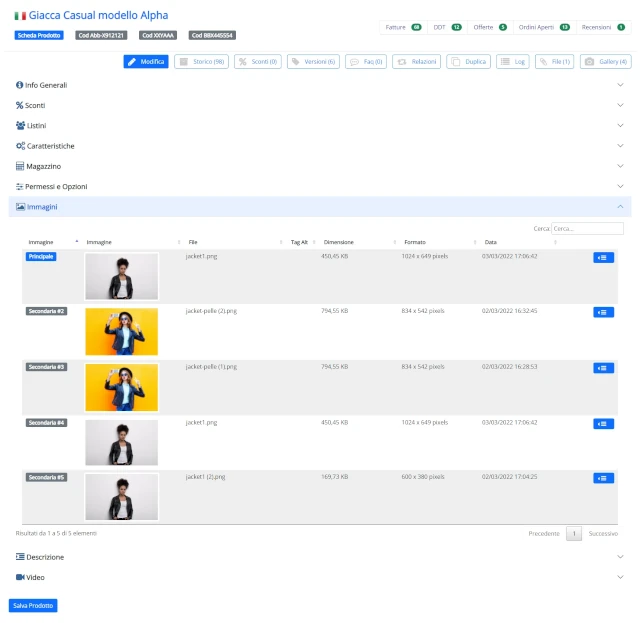The height and width of the screenshot is (623, 640).
Task: Collapse the Immagini section chevron
Action: [620, 207]
